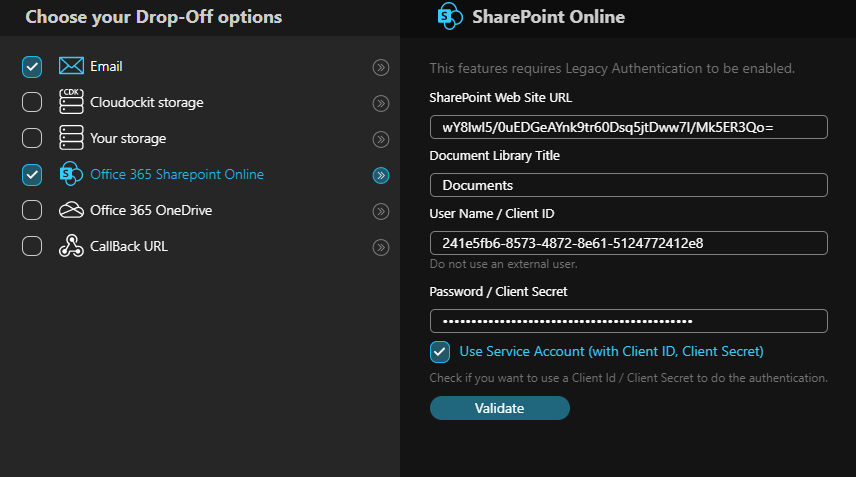This screenshot has width=856, height=477.
Task: Click the 'User Name / Client ID' label
Action: coord(492,213)
